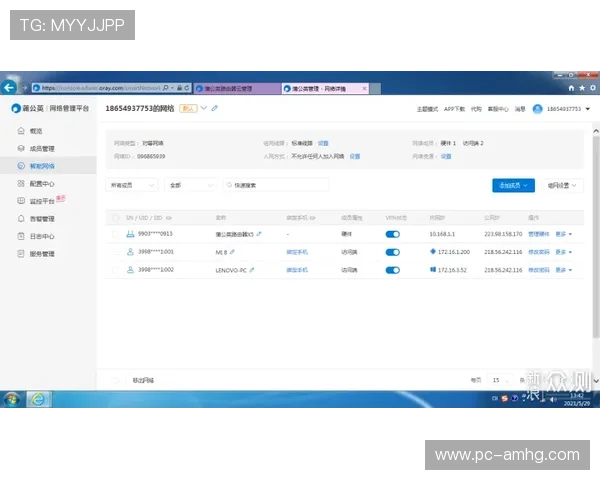Screen dimensions: 600x480
Task: Toggle VPN switch for 10.168.1.1 router
Action: click(x=393, y=234)
